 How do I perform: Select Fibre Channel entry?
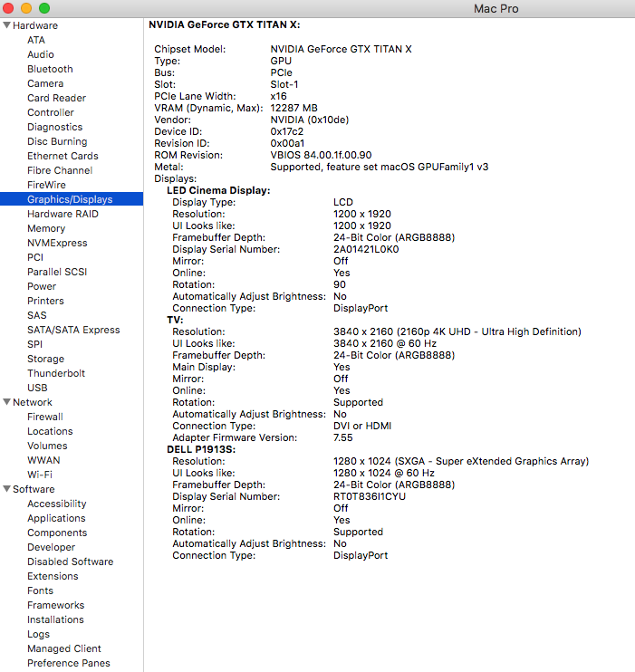60,170
